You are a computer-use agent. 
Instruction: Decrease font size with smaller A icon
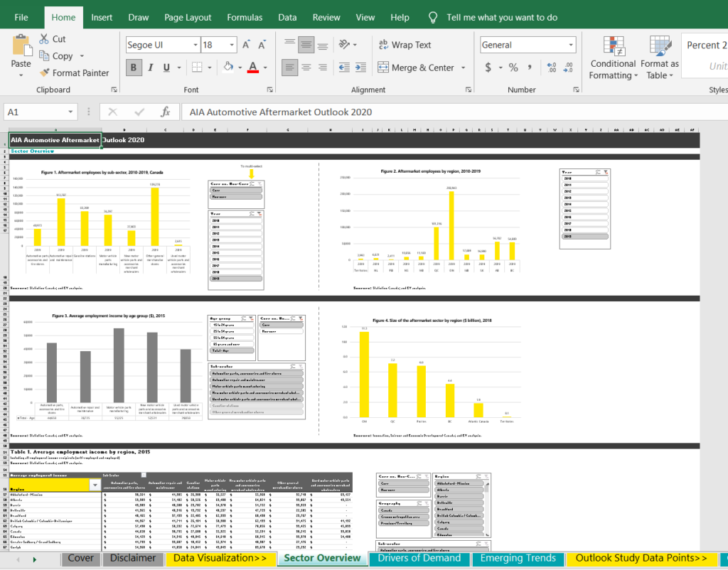262,45
